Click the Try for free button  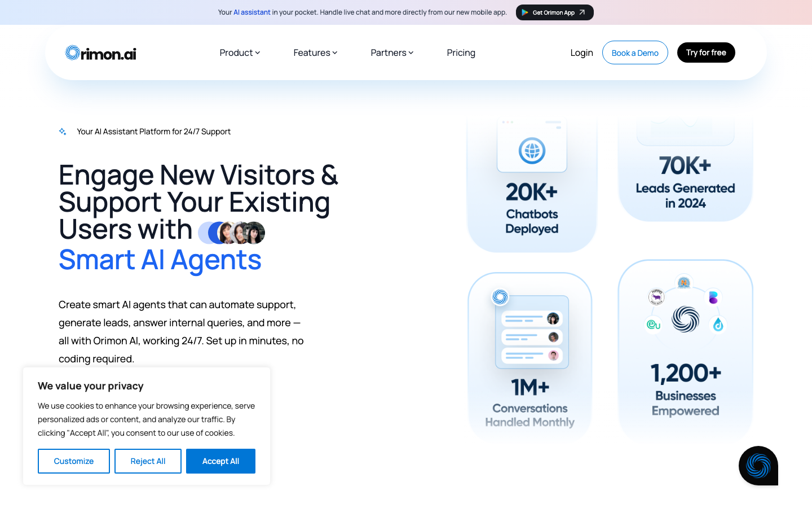(706, 52)
